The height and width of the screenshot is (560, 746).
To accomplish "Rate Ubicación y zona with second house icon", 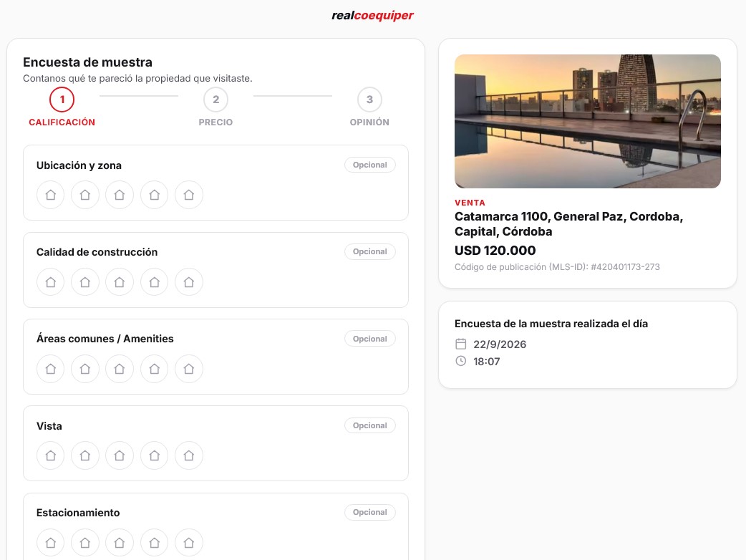I will tap(85, 195).
